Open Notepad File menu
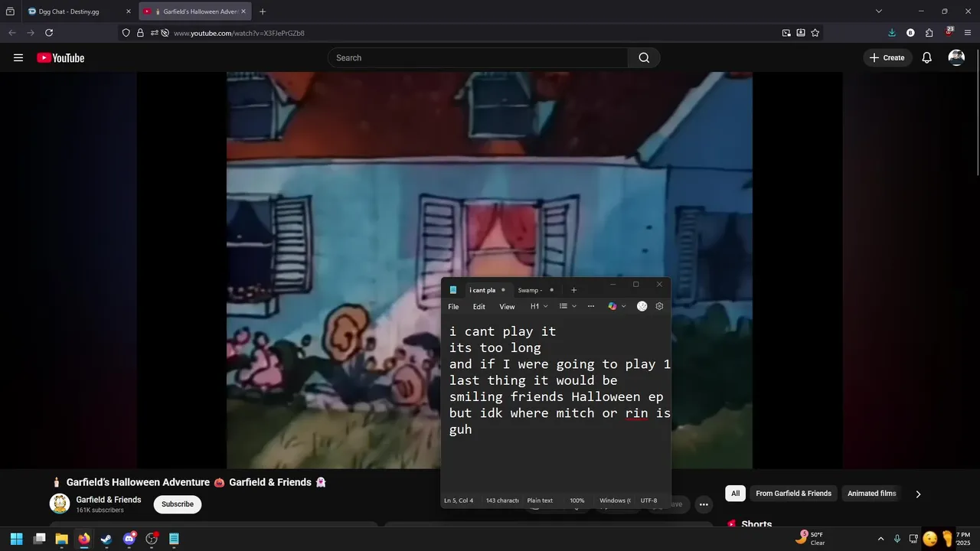 click(x=453, y=306)
